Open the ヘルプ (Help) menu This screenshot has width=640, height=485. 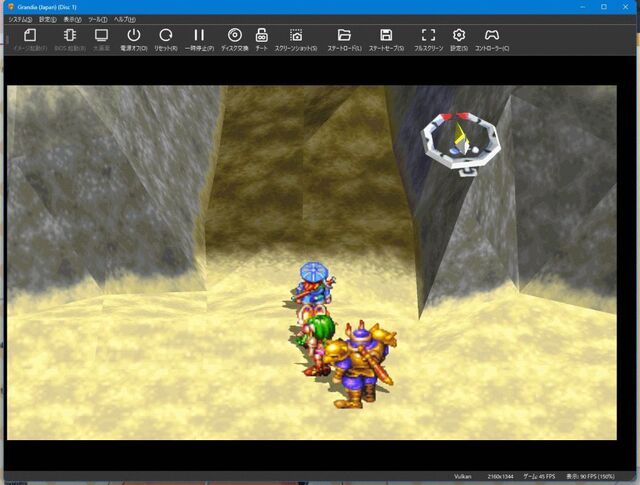click(x=124, y=20)
